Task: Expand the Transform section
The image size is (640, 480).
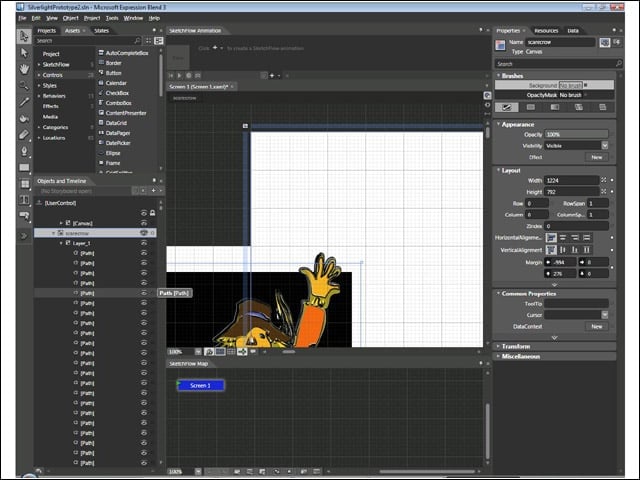Action: [x=498, y=346]
